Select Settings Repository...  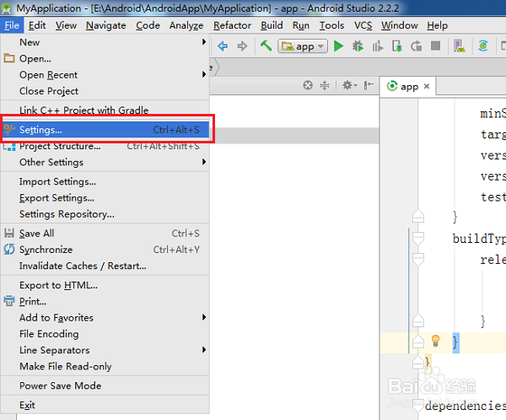[x=105, y=214]
